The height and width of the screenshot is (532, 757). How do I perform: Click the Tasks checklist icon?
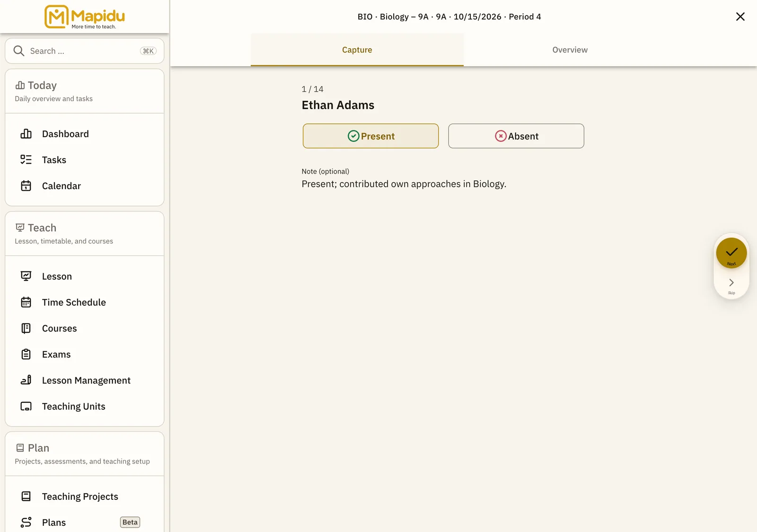click(x=26, y=160)
